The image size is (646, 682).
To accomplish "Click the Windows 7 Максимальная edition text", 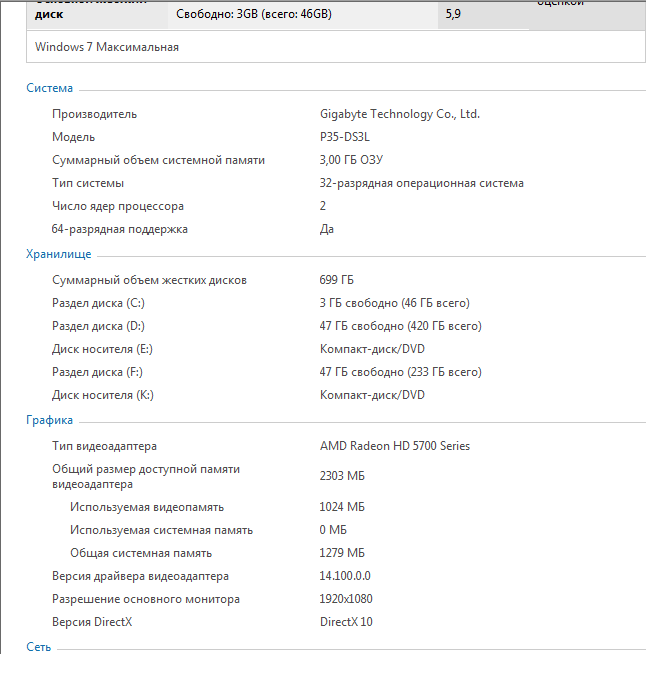I will [x=106, y=47].
